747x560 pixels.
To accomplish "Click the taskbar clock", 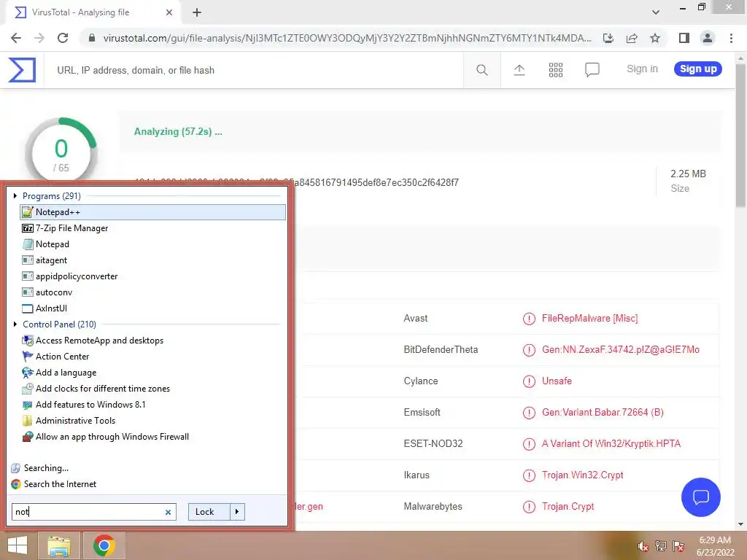I will pos(715,546).
